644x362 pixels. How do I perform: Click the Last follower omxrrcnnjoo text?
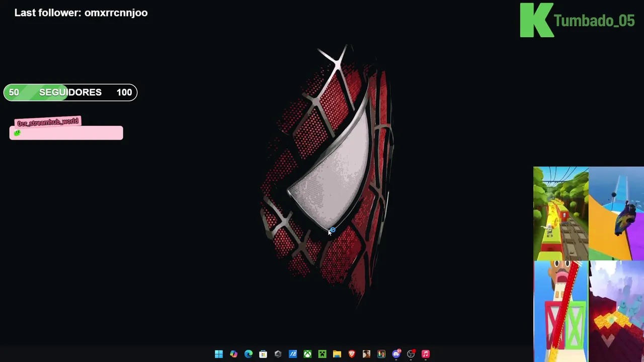pyautogui.click(x=81, y=13)
